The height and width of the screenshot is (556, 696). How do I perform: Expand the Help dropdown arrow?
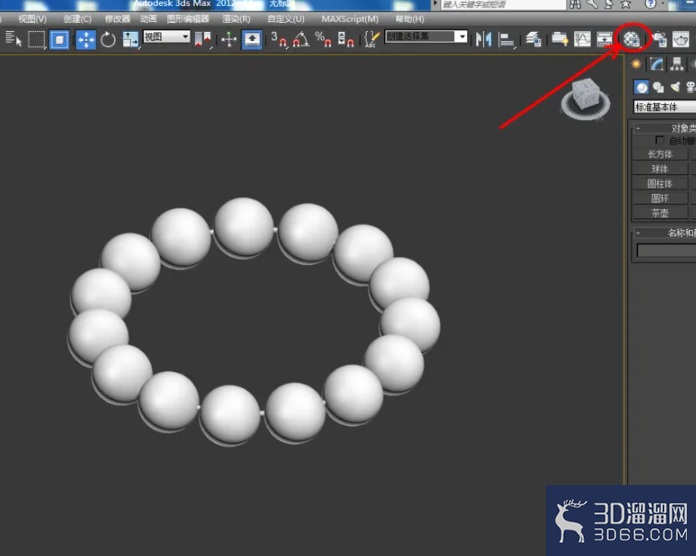pyautogui.click(x=662, y=4)
